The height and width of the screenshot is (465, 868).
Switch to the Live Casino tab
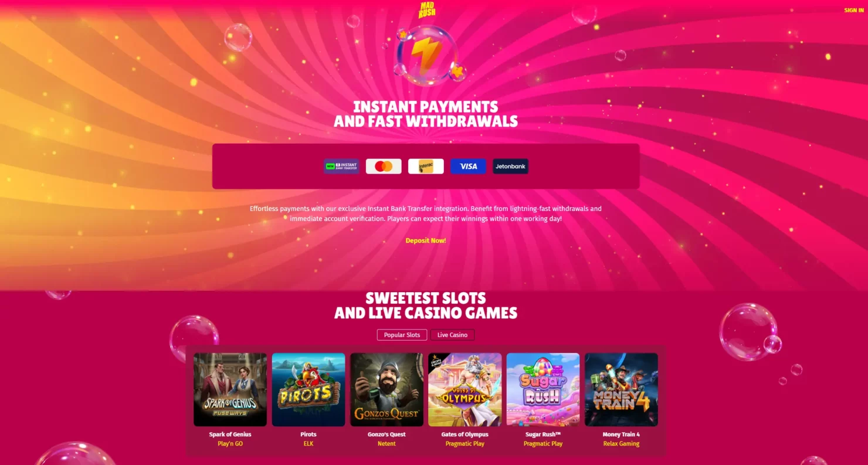(x=452, y=335)
